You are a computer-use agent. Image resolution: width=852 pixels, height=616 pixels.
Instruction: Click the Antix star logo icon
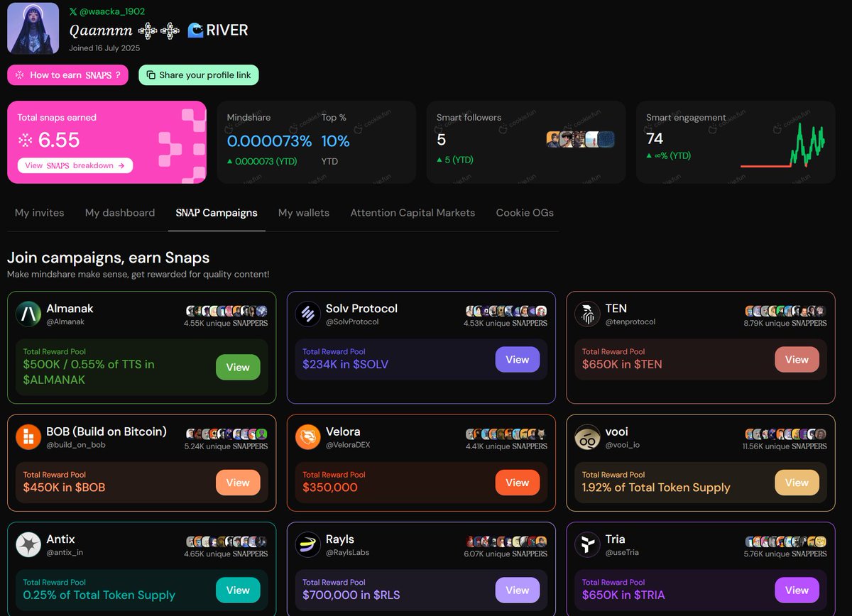pos(29,545)
